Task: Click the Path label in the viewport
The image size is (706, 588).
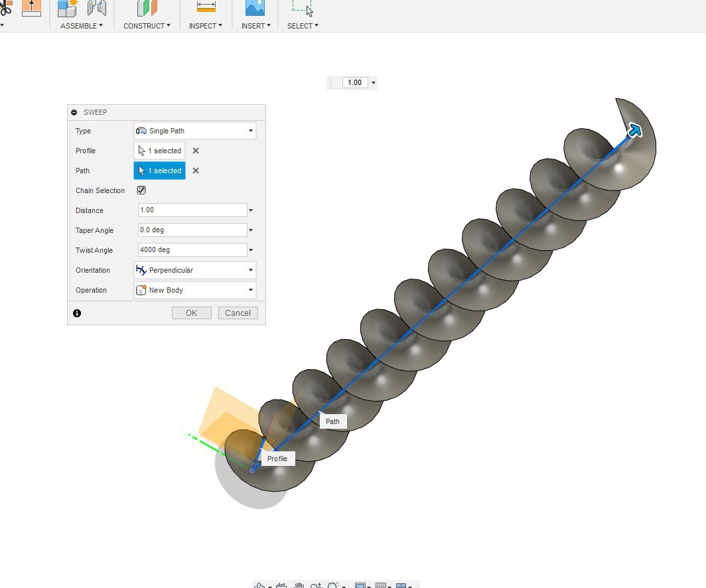Action: pyautogui.click(x=332, y=421)
